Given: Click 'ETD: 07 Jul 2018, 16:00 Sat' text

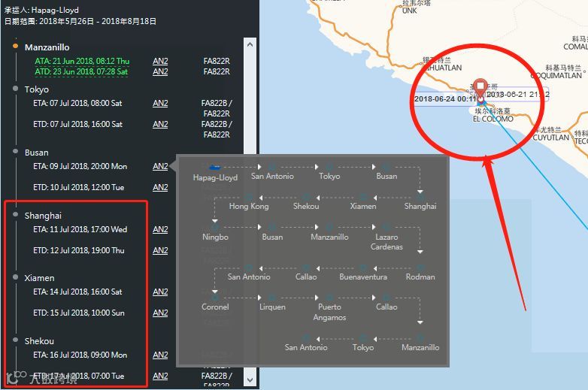Looking at the screenshot, I should 77,124.
